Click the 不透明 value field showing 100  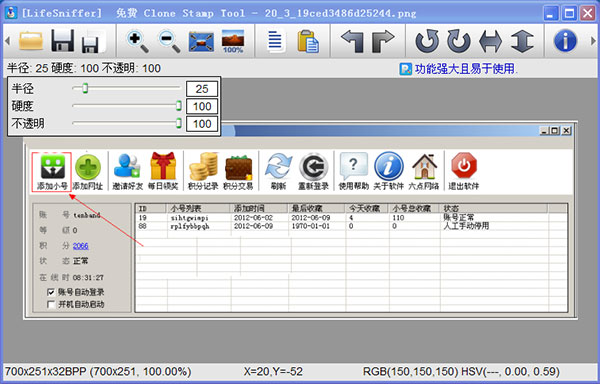tap(202, 124)
